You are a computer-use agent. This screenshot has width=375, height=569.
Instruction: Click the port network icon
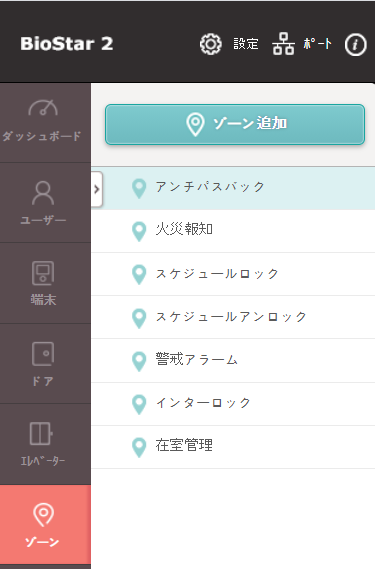(284, 44)
